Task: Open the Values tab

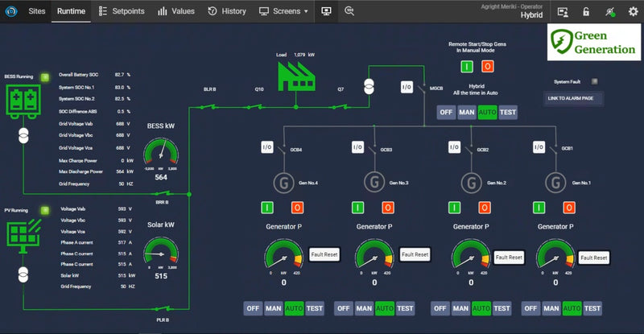Action: tap(176, 11)
